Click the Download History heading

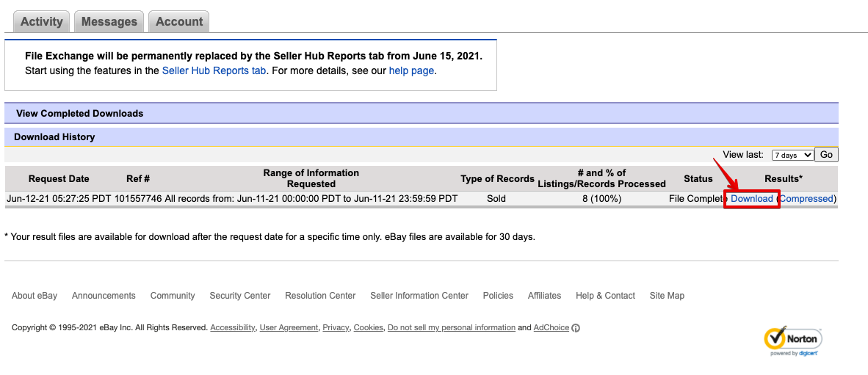point(54,136)
